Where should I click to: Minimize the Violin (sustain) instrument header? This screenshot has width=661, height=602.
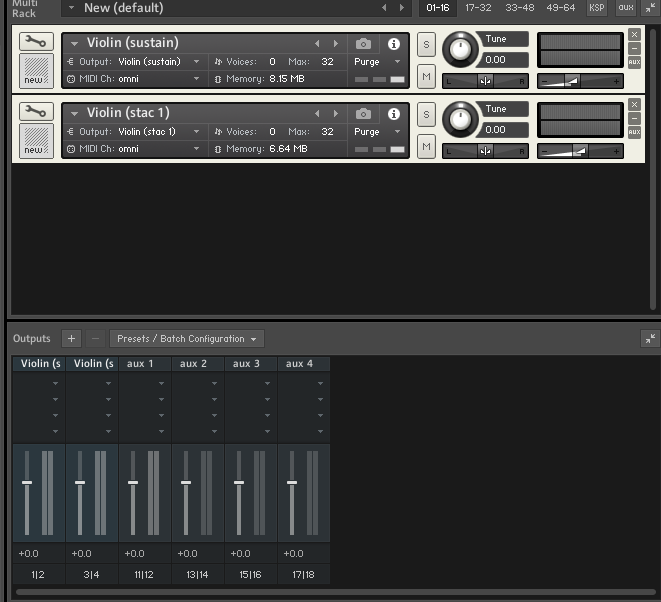[x=634, y=48]
